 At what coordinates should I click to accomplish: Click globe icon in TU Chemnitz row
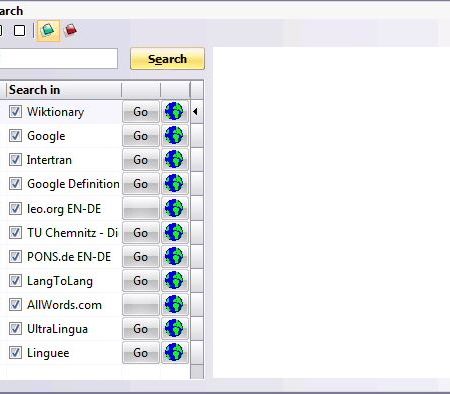174,232
